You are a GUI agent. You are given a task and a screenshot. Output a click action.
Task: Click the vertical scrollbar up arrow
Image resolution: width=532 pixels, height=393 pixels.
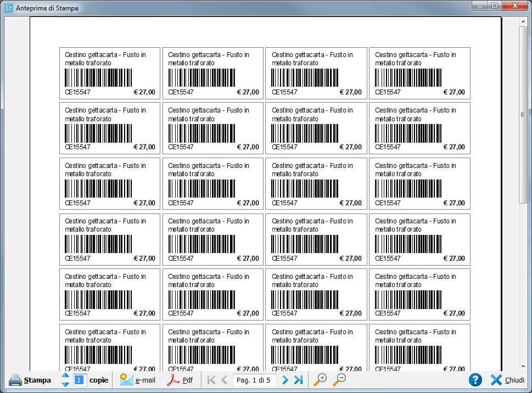[x=523, y=21]
